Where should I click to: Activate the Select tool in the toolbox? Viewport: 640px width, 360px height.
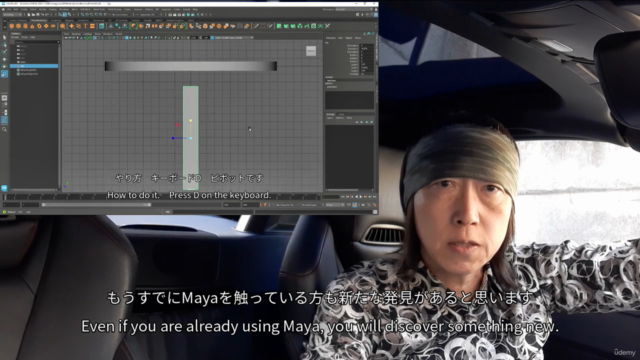pyautogui.click(x=4, y=38)
